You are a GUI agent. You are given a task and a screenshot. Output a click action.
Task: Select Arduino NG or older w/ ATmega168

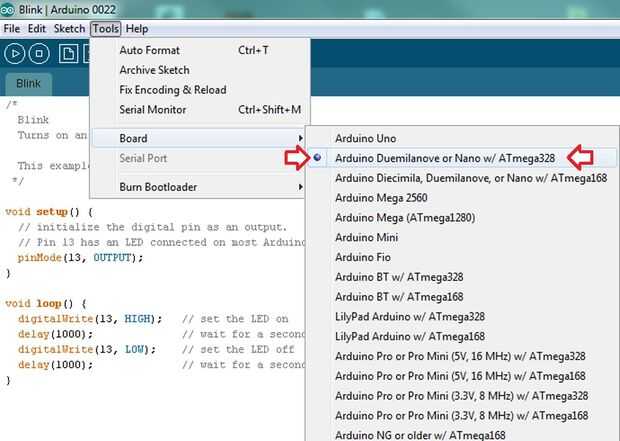pyautogui.click(x=462, y=434)
